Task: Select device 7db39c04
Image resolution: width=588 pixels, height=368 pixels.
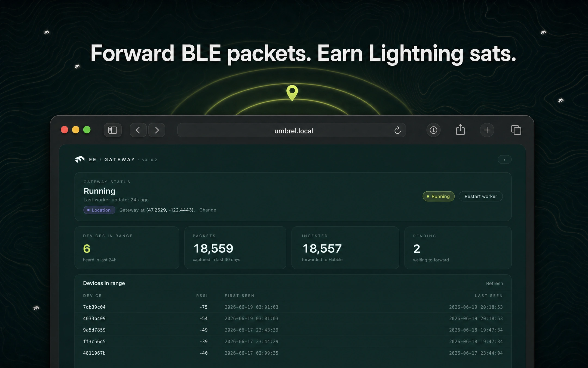Action: (x=94, y=307)
